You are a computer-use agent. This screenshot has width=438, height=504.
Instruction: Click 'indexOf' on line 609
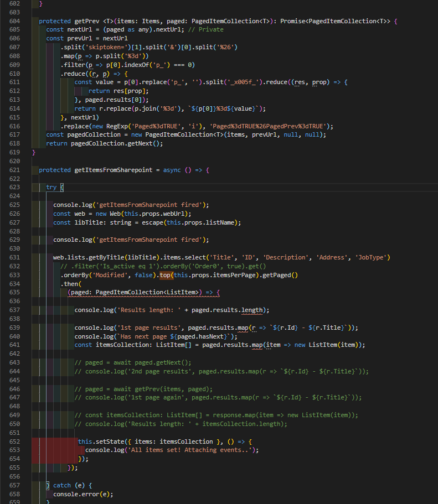(136, 65)
